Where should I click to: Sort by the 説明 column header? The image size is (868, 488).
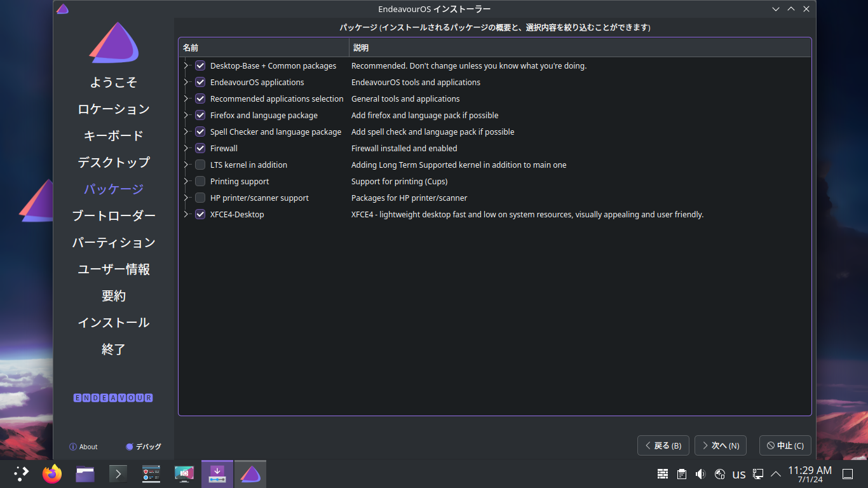tap(580, 48)
